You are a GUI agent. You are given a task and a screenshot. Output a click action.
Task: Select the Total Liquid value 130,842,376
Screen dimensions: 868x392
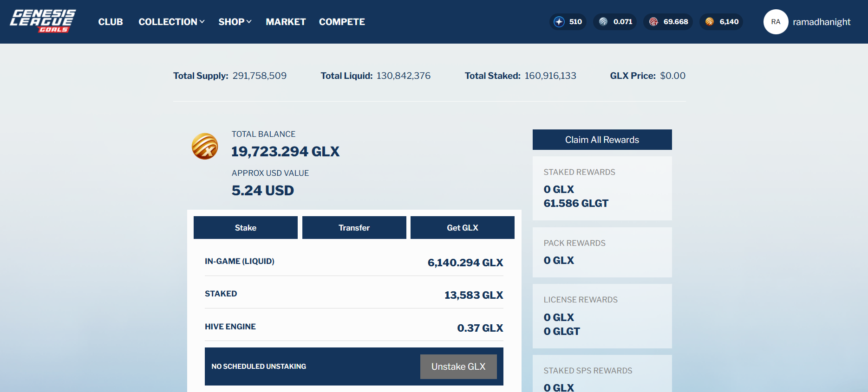click(404, 76)
